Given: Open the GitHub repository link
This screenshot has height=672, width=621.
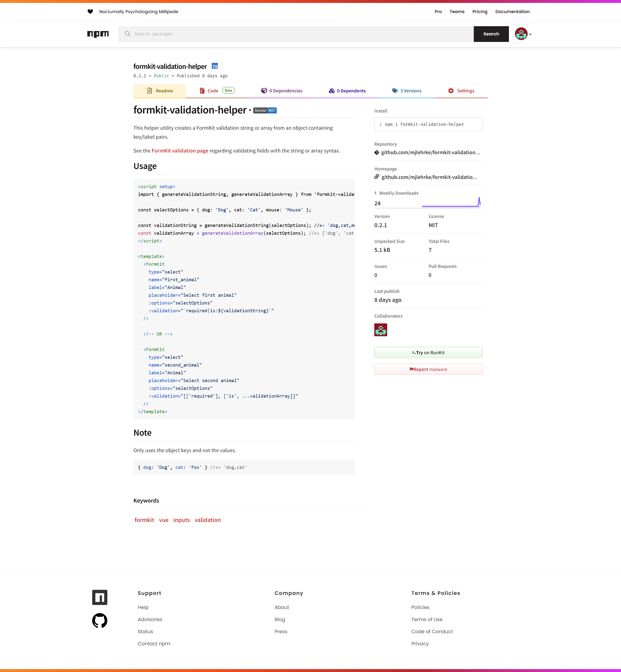Looking at the screenshot, I should 430,152.
